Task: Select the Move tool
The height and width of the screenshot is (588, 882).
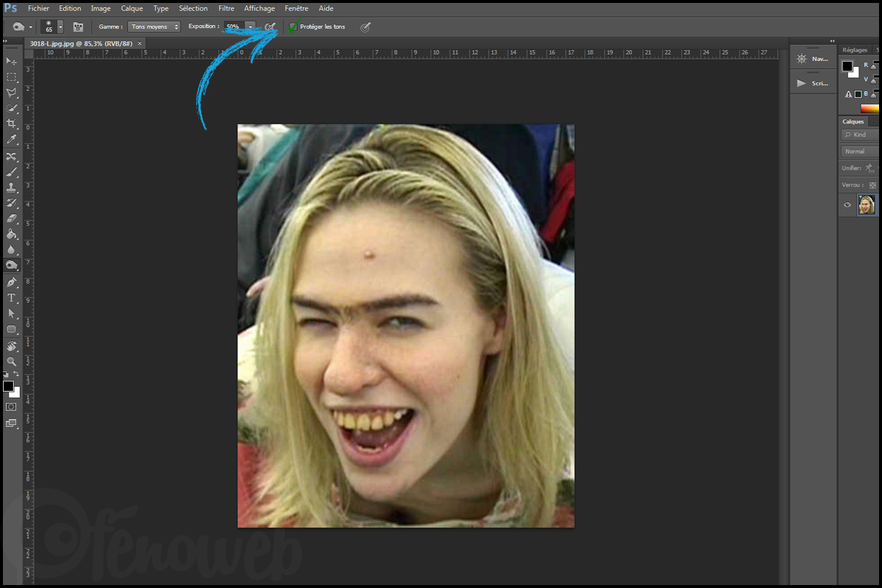Action: (x=11, y=60)
